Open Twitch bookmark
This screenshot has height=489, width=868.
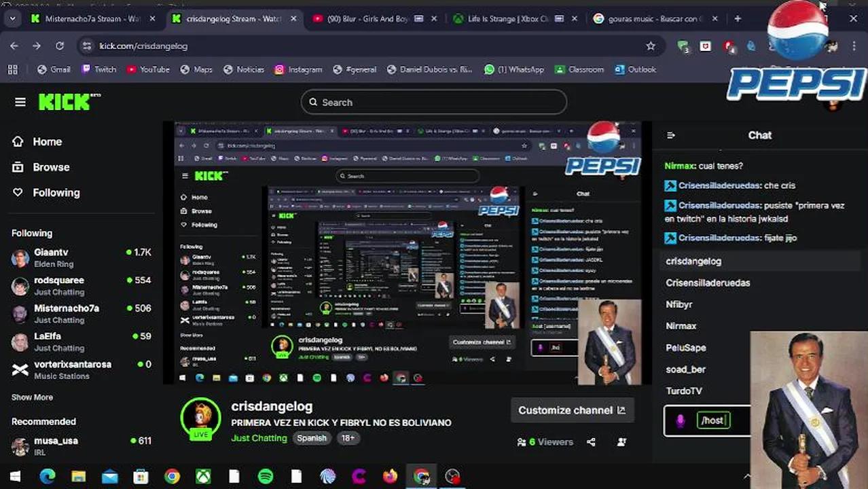click(x=98, y=69)
